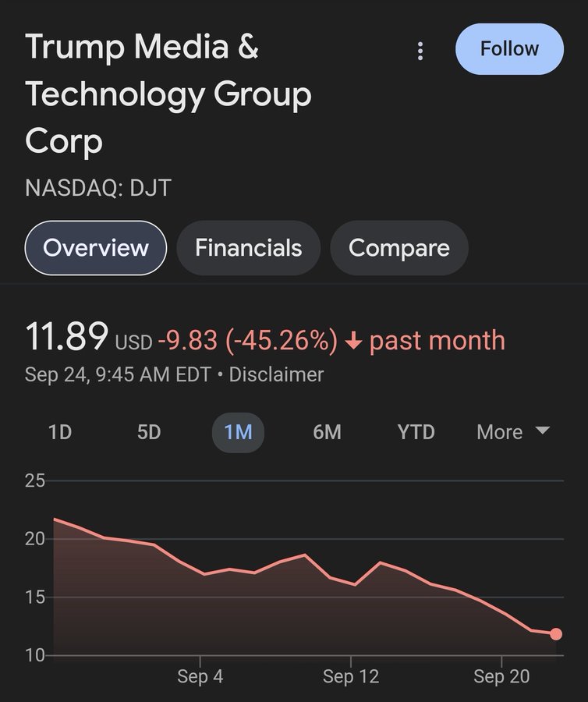Open the three-dot more options menu
The image size is (588, 702).
tap(420, 51)
